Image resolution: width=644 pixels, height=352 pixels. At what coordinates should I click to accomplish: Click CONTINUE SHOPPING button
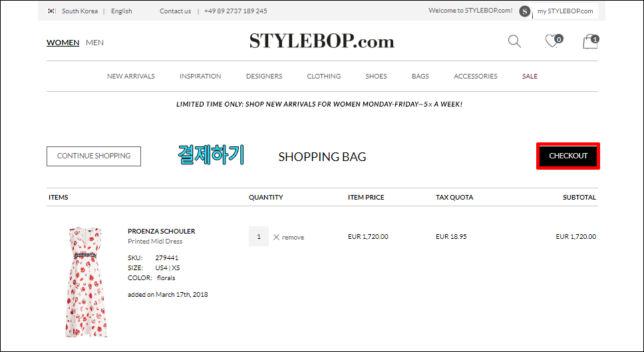[94, 156]
